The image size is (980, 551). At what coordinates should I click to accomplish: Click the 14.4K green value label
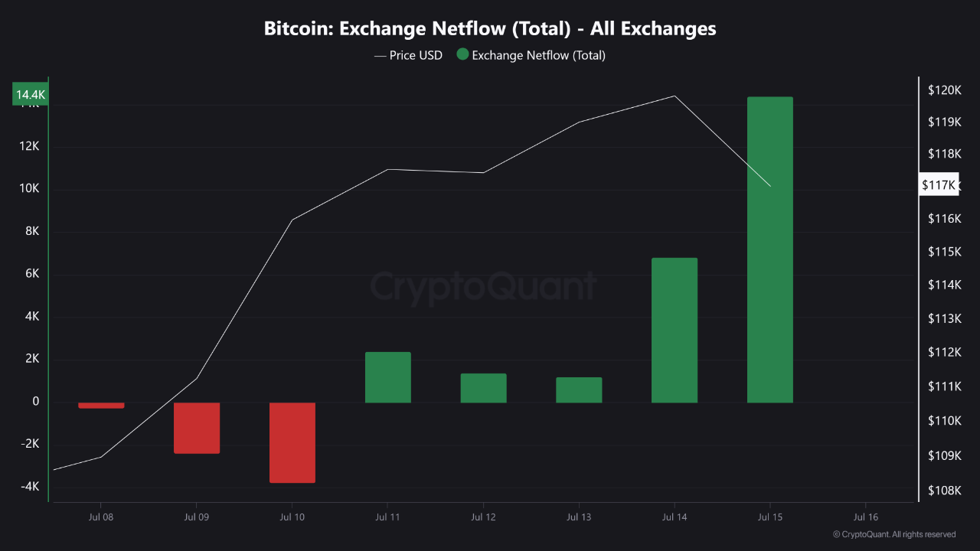[x=31, y=95]
